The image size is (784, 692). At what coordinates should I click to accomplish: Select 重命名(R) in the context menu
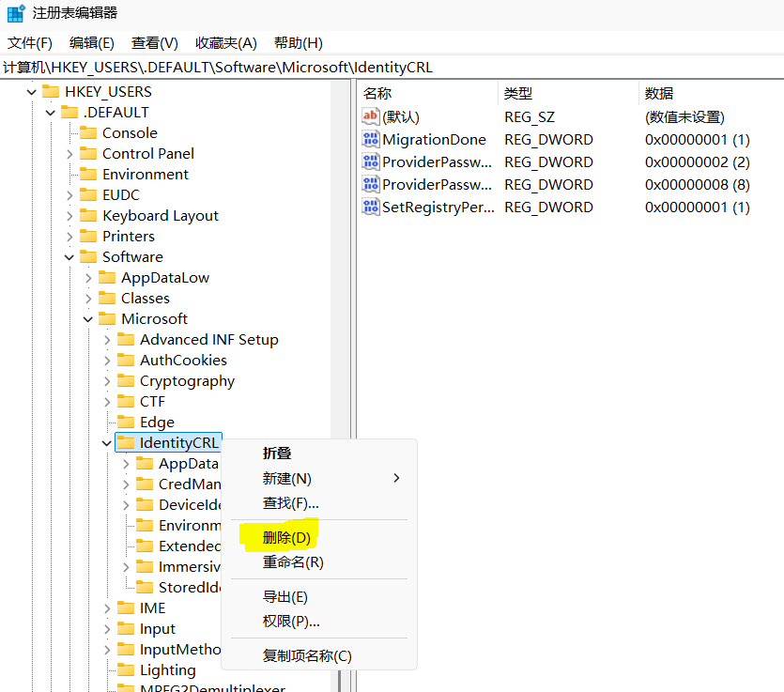tap(293, 562)
